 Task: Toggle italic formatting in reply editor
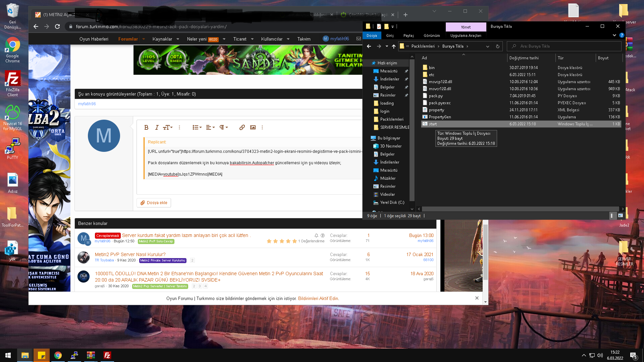click(157, 127)
